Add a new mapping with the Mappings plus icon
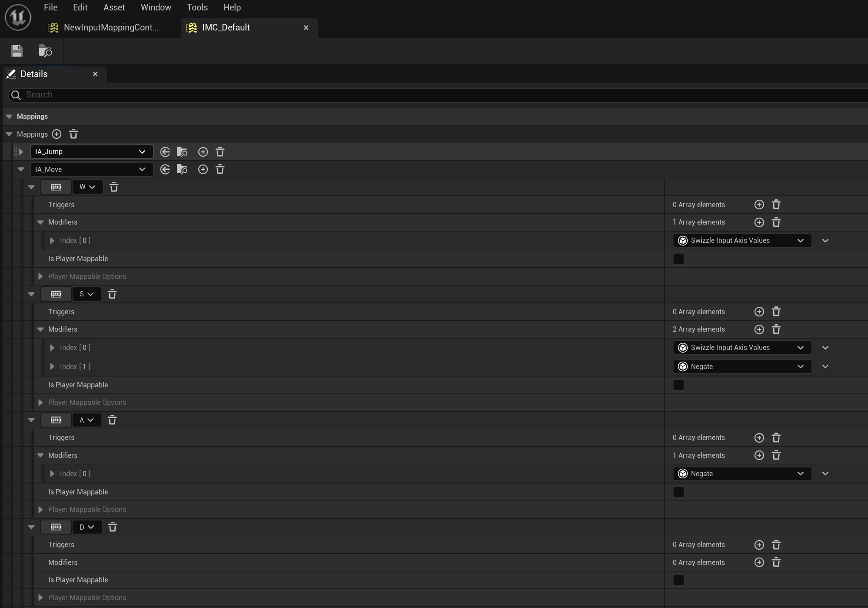The image size is (868, 608). [57, 134]
